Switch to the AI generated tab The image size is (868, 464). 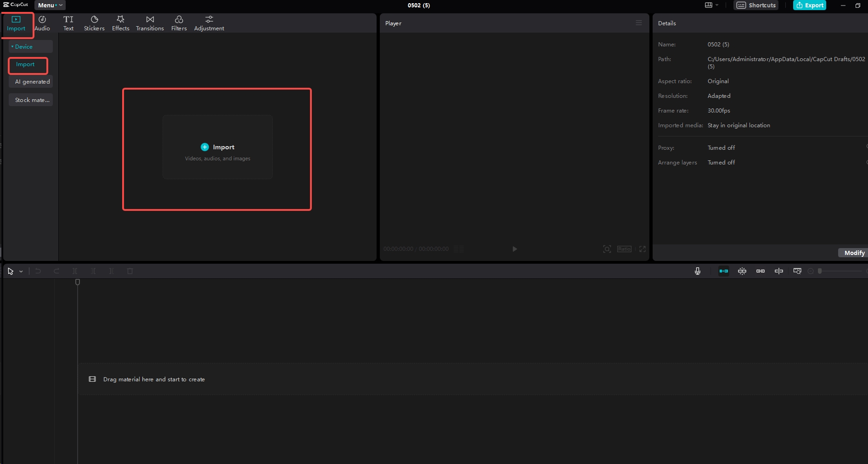[x=32, y=81]
